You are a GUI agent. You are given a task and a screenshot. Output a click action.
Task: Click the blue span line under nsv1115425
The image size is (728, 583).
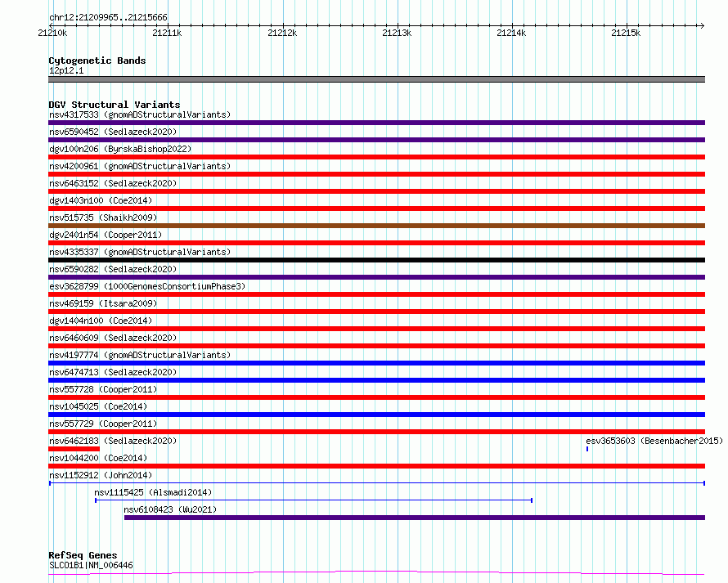click(313, 500)
